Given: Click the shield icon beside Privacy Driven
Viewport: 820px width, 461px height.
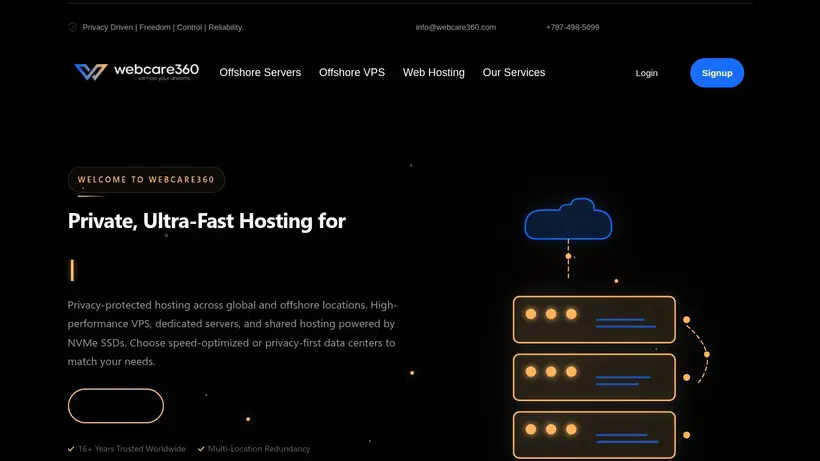Looking at the screenshot, I should (73, 27).
